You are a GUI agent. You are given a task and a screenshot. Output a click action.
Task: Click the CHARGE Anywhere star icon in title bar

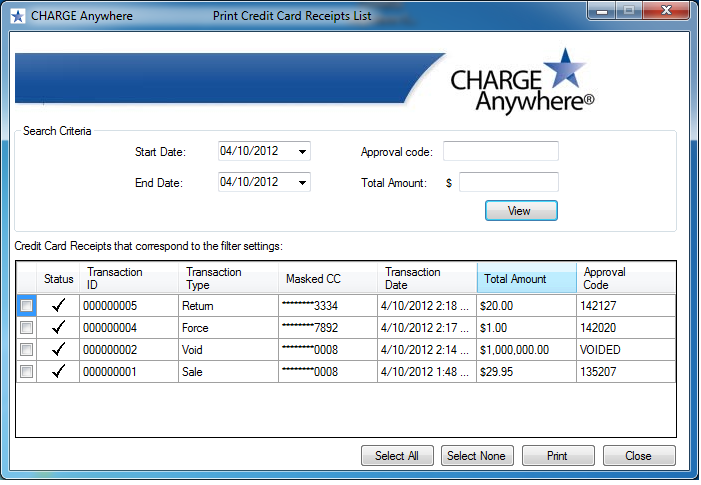click(17, 16)
